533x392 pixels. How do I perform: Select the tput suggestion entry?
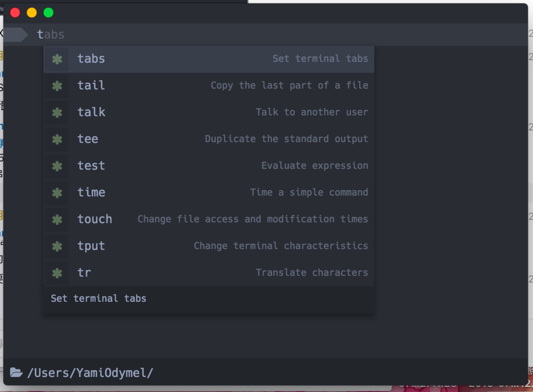[x=91, y=246]
